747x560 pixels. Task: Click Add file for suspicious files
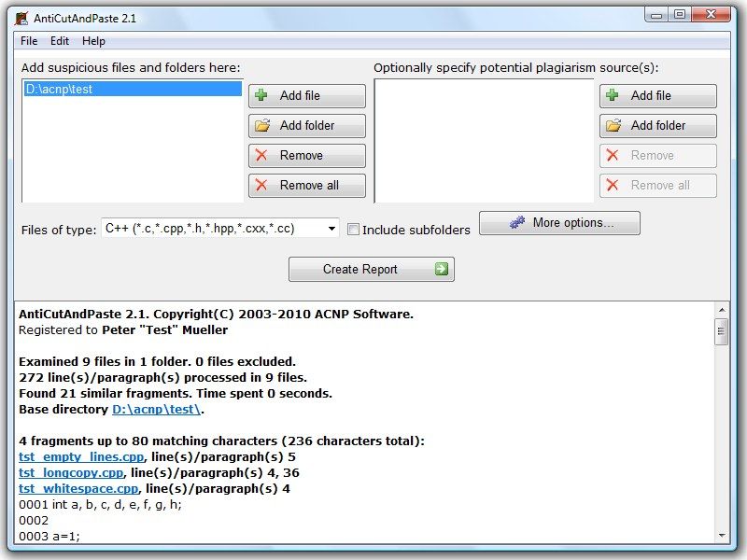307,96
